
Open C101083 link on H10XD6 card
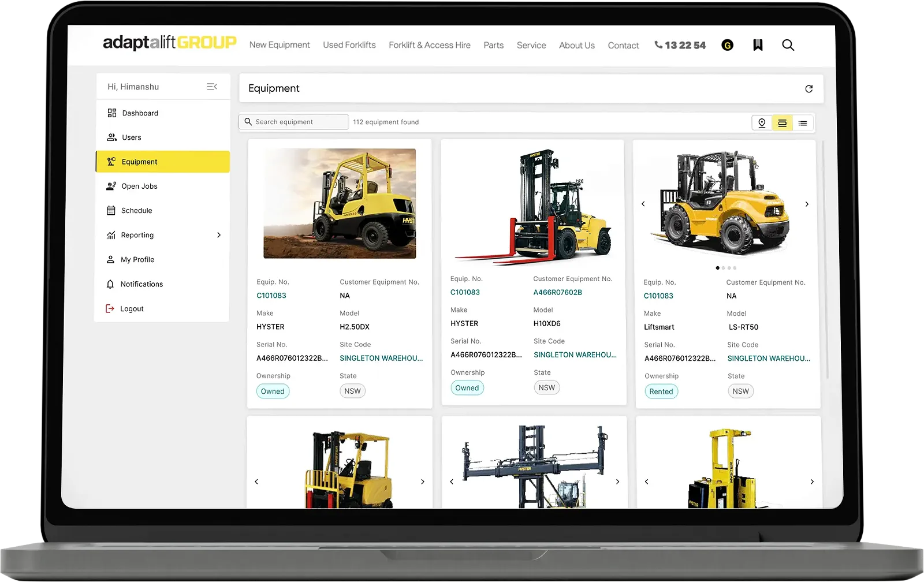[465, 292]
